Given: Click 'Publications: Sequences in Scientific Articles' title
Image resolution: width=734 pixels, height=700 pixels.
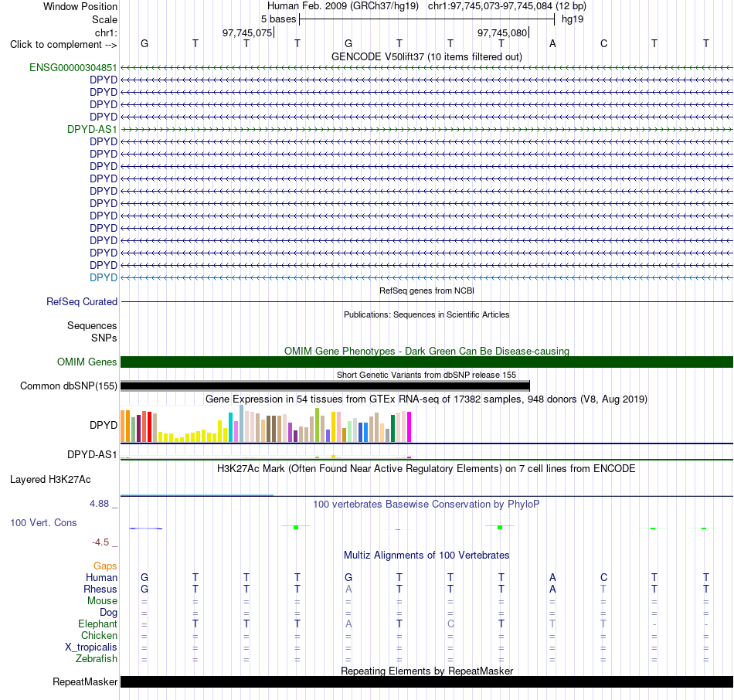Looking at the screenshot, I should click(426, 314).
